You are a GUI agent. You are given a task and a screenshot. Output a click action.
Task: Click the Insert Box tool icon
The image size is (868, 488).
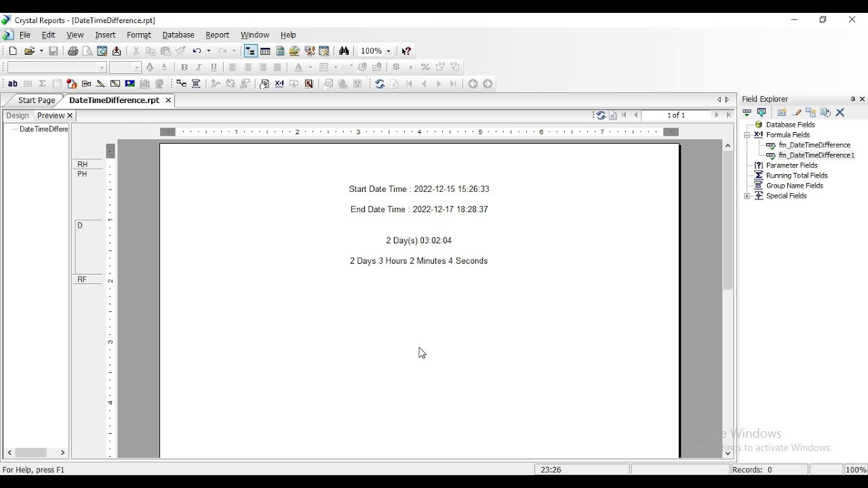click(115, 84)
